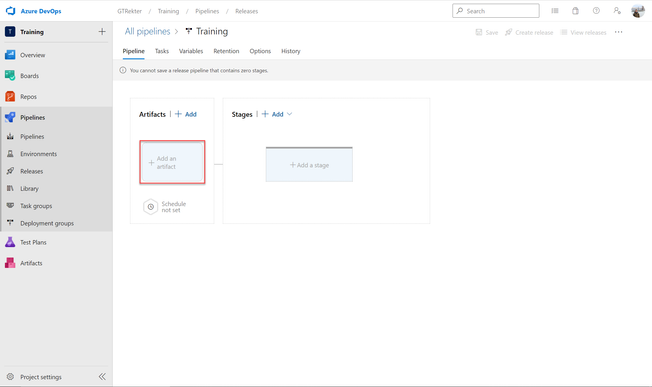Click the marketplace shopping bag icon
Screen dimensions: 652x387
coord(575,11)
